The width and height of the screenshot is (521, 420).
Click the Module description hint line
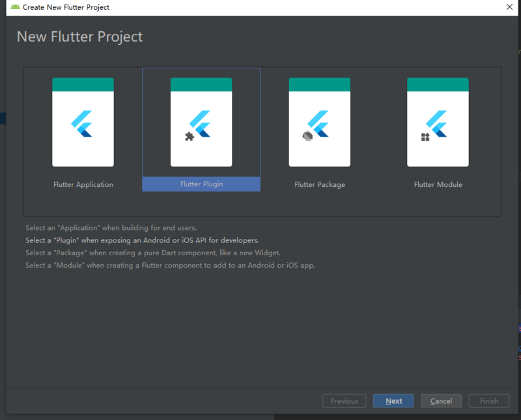coord(170,266)
